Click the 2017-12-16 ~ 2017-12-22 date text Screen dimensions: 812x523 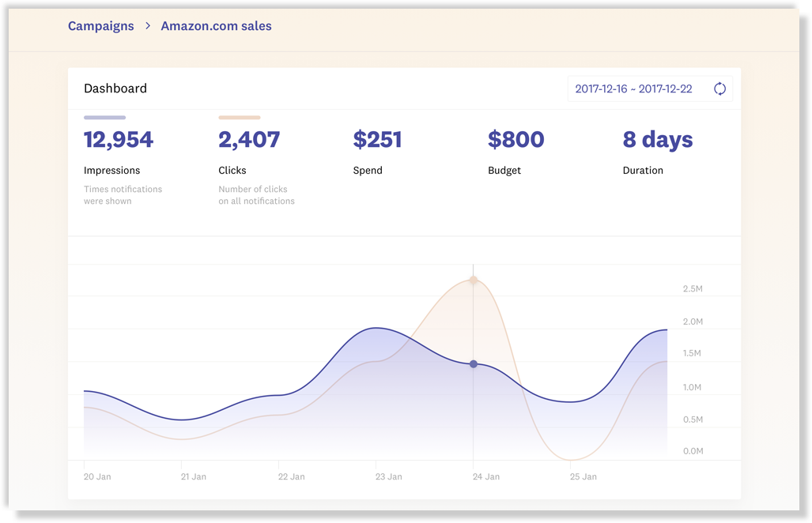pos(633,88)
